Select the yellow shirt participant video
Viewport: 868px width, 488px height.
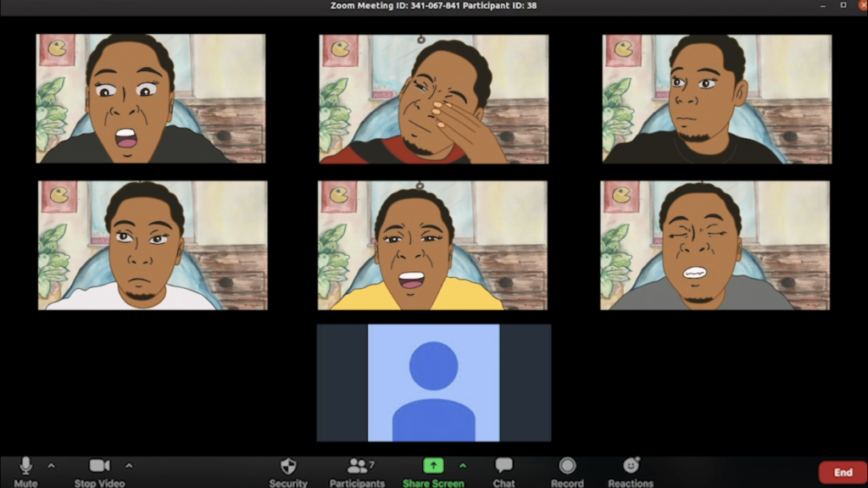pos(432,245)
